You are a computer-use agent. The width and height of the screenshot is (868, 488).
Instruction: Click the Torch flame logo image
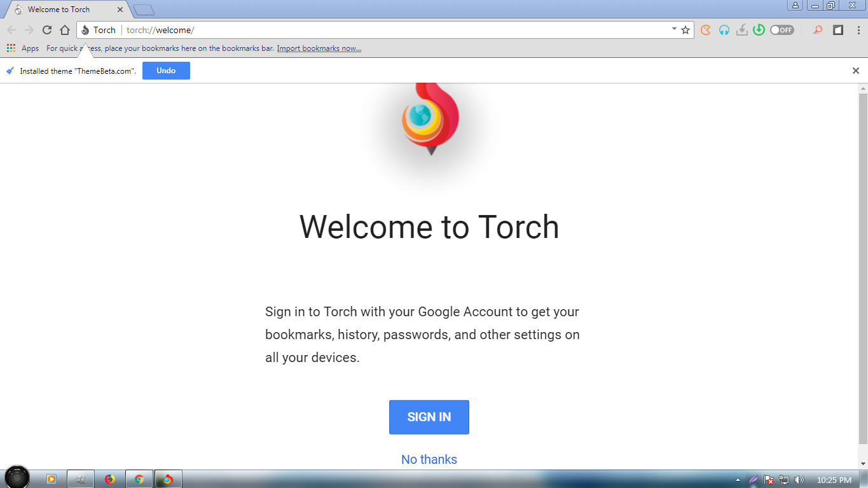tap(430, 120)
